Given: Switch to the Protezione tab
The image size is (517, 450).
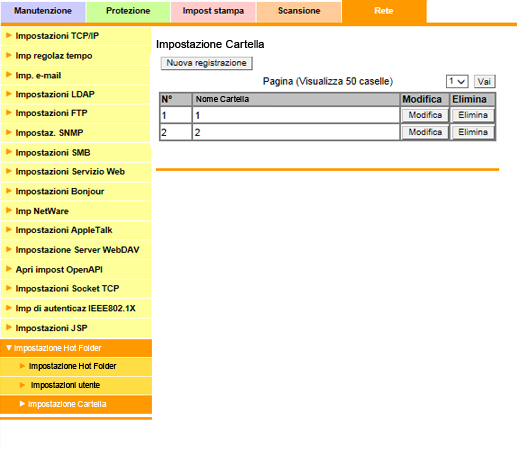Looking at the screenshot, I should pyautogui.click(x=128, y=11).
